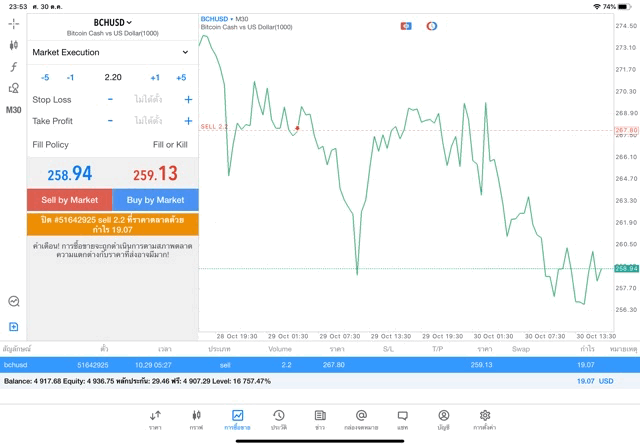
Task: Tap the circular red-blue icon on chart
Action: [x=431, y=26]
